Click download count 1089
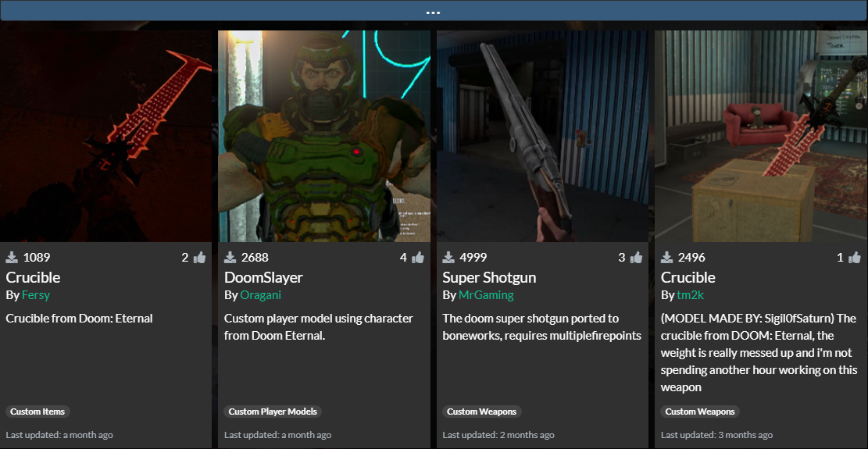This screenshot has height=449, width=868. pos(37,257)
